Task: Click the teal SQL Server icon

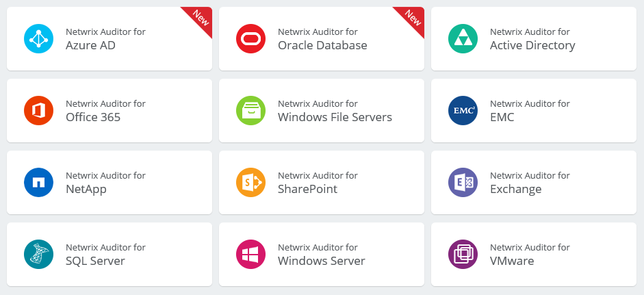Action: tap(38, 254)
